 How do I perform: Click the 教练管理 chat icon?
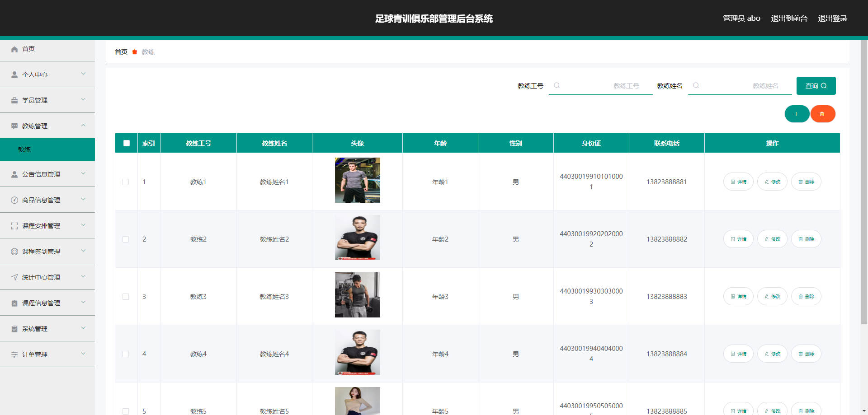point(14,126)
